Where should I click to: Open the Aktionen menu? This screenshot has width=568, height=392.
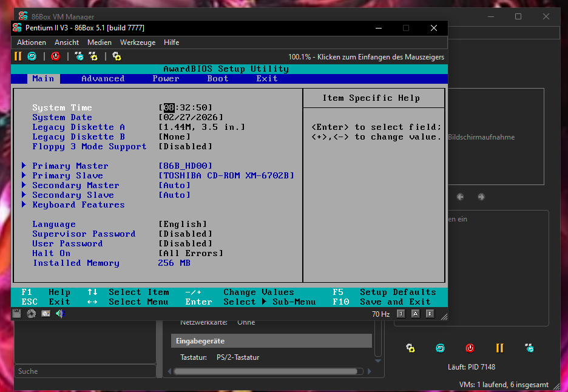pos(32,42)
